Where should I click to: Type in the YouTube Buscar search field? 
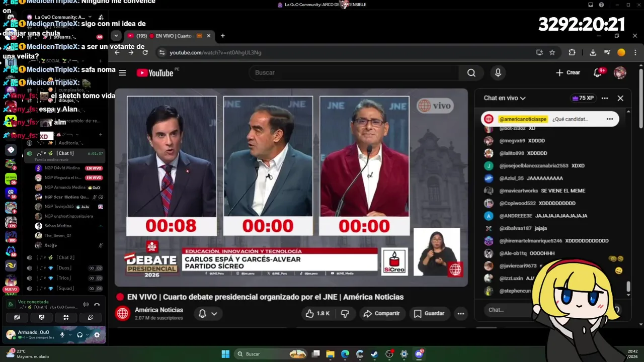coord(355,73)
